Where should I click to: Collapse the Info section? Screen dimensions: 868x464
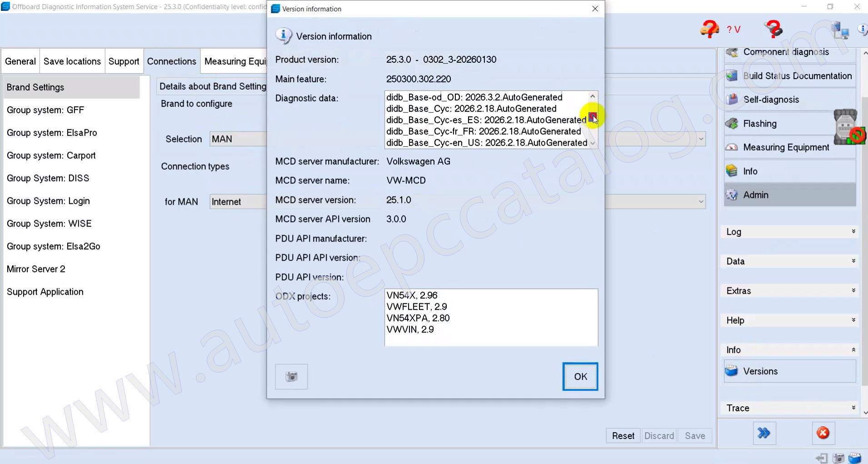(x=789, y=350)
